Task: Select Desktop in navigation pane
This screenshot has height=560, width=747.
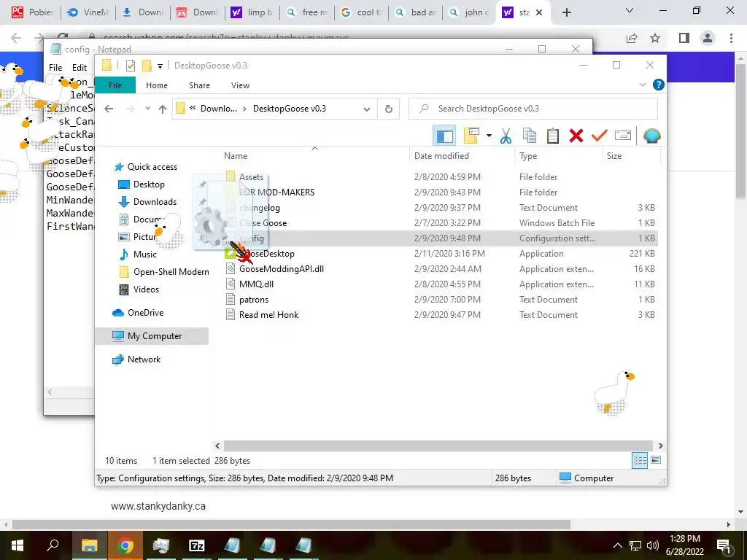Action: tap(149, 184)
